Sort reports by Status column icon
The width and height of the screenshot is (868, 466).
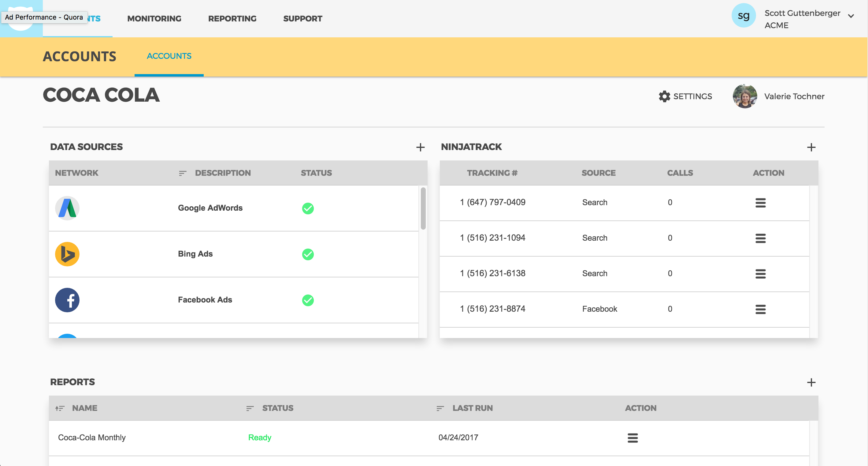tap(250, 408)
